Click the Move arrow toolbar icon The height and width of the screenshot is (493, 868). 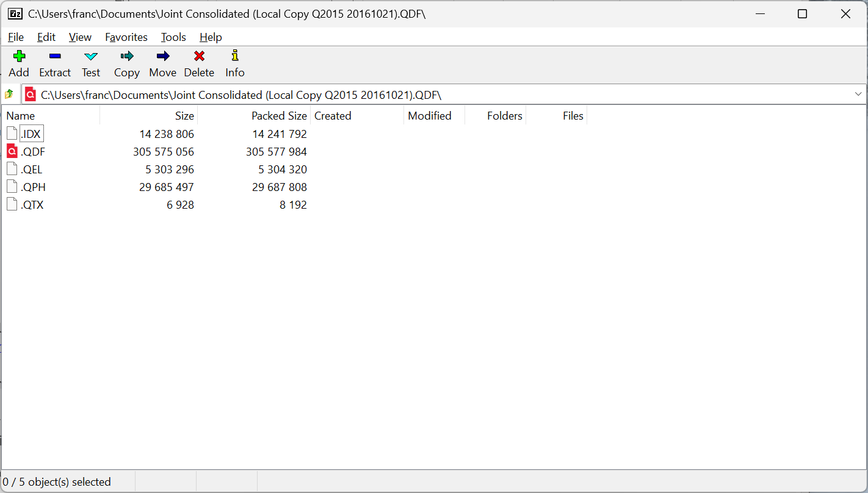163,56
